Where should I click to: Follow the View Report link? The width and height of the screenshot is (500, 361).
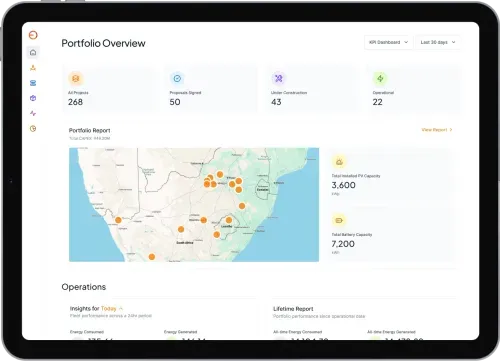pos(437,130)
